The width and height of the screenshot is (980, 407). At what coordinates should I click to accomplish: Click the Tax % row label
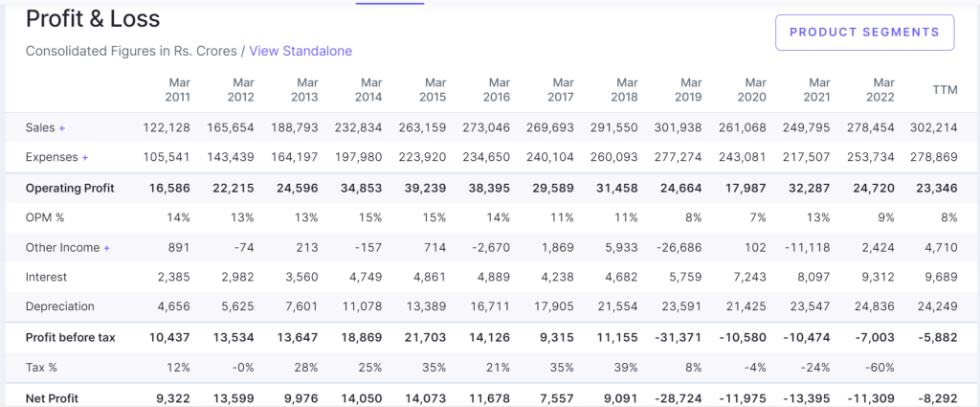pos(41,368)
